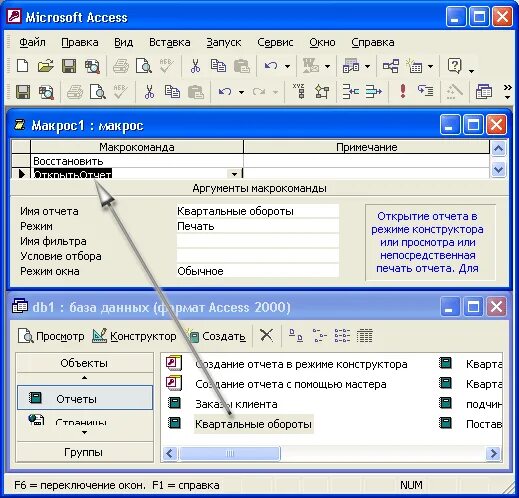Open the Окно menu

coord(322,42)
